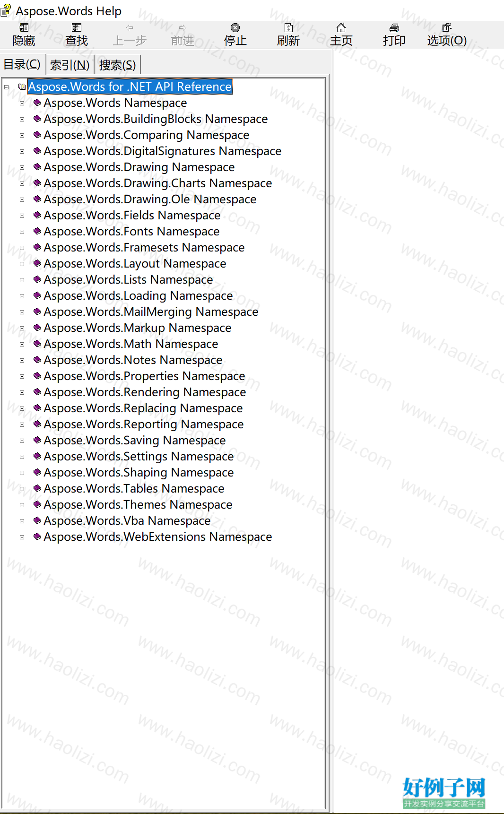The width and height of the screenshot is (504, 814).
Task: Click the Forward (前进) toolbar icon
Action: pyautogui.click(x=182, y=28)
